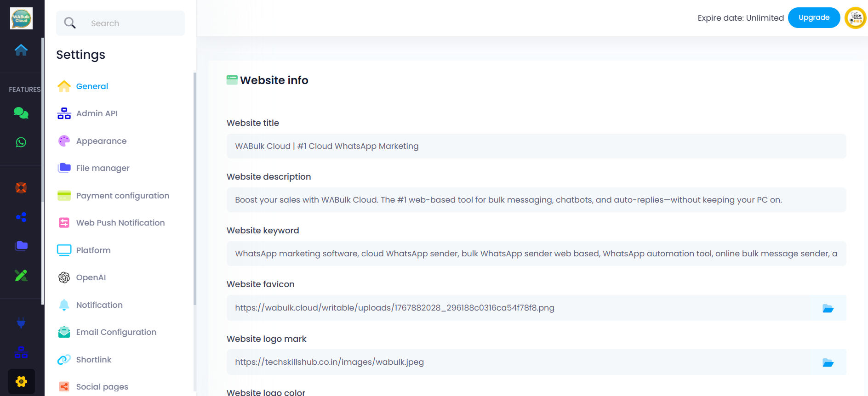Open the WhatsApp icon in left sidebar
Screen dimensions: 868x396
[21, 142]
